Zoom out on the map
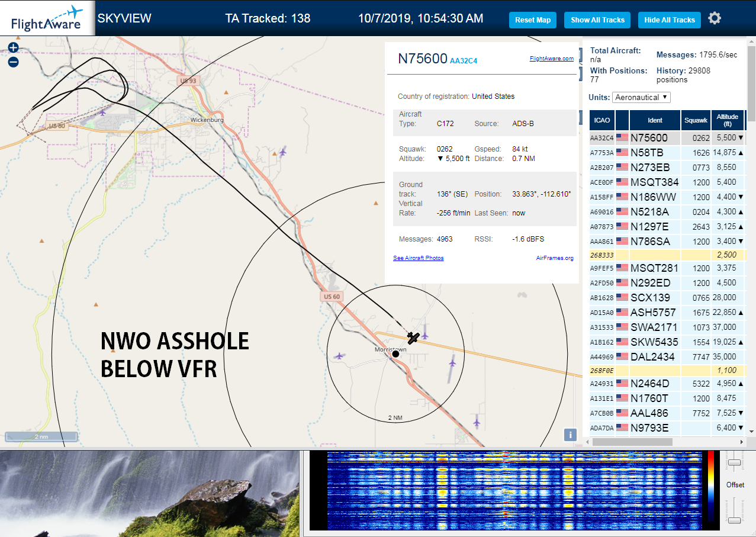Viewport: 756px width, 537px height. click(x=13, y=62)
